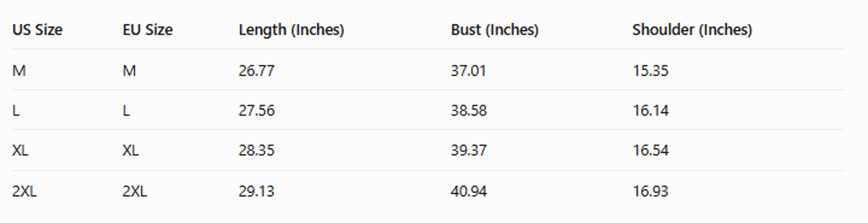Viewport: 868px width, 223px height.
Task: Select the Bust (Inches) header
Action: [x=495, y=30]
